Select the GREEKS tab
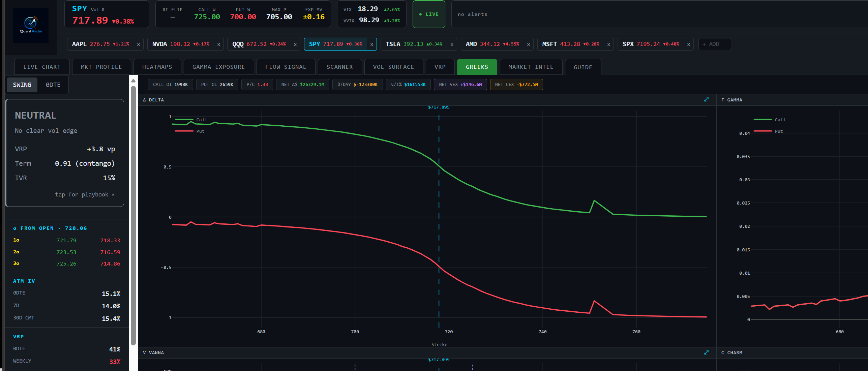 tap(477, 67)
